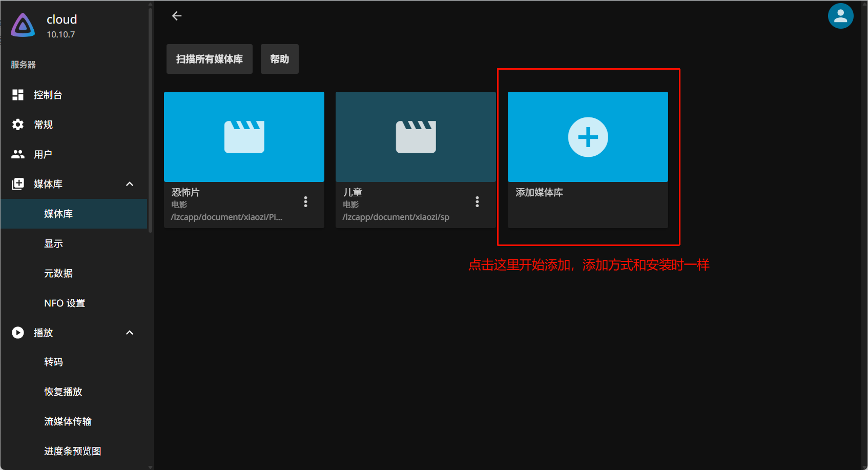
Task: Click the back arrow icon
Action: coord(177,16)
